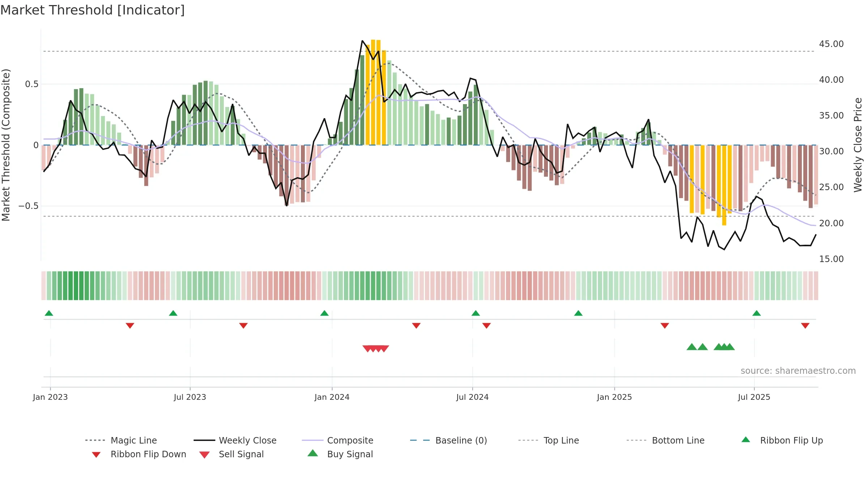Screen dimensions: 868x488
Task: Click the Ribbon Flip Down marker after Jul 2023
Action: (x=243, y=326)
